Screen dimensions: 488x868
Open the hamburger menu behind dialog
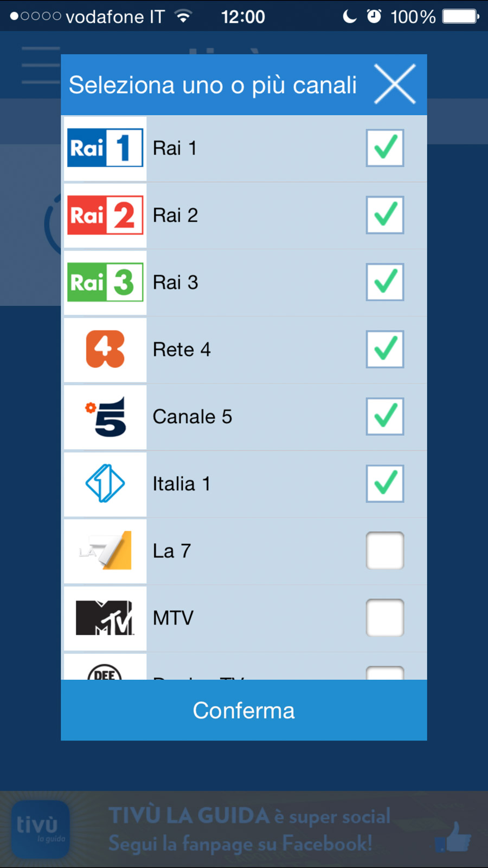41,66
